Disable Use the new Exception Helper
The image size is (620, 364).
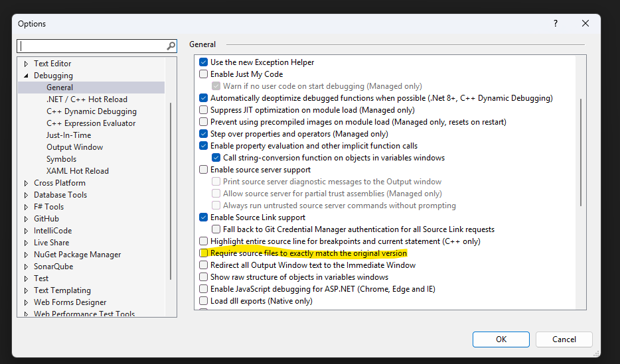click(x=204, y=62)
